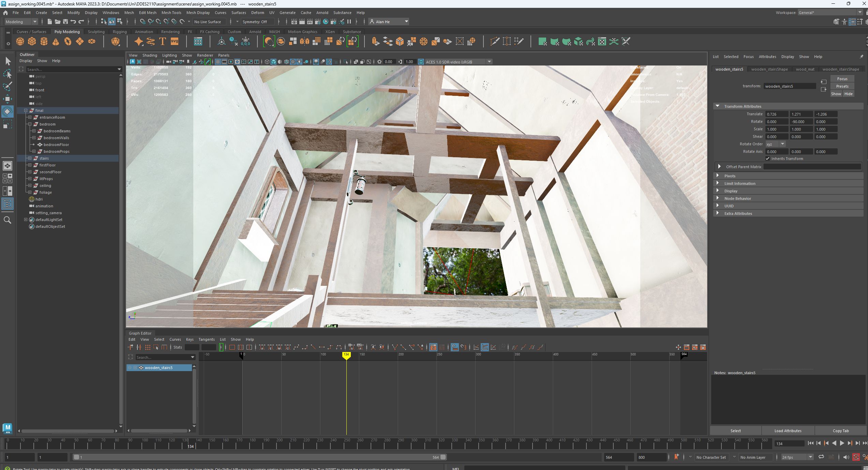This screenshot has height=470, width=868.
Task: Toggle auto keyframe near the playback controls
Action: (856, 457)
